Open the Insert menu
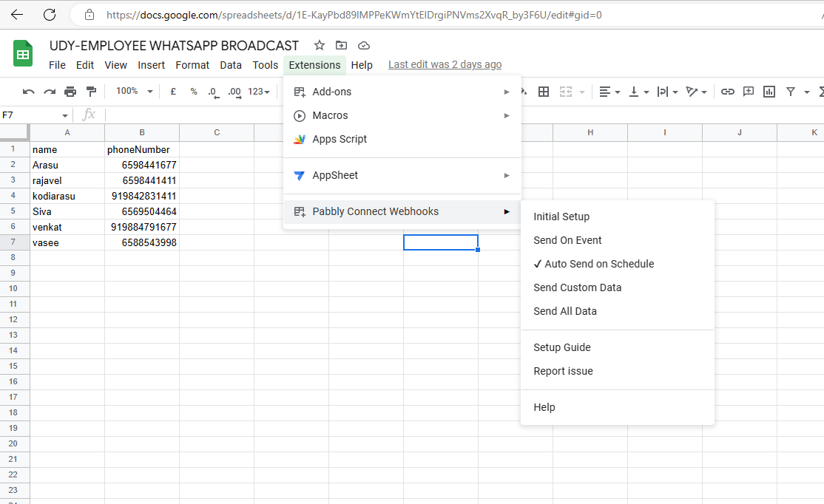This screenshot has width=824, height=504. click(x=152, y=65)
